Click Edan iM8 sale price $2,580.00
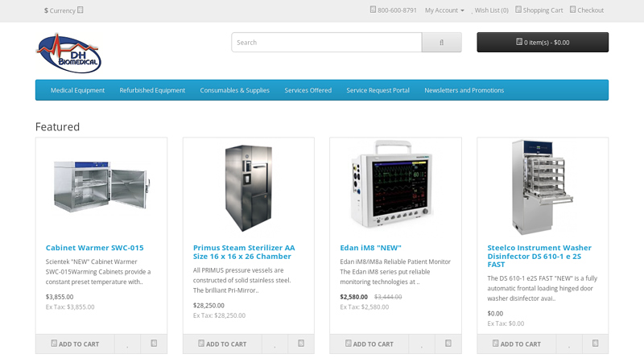The height and width of the screenshot is (362, 644). click(353, 297)
